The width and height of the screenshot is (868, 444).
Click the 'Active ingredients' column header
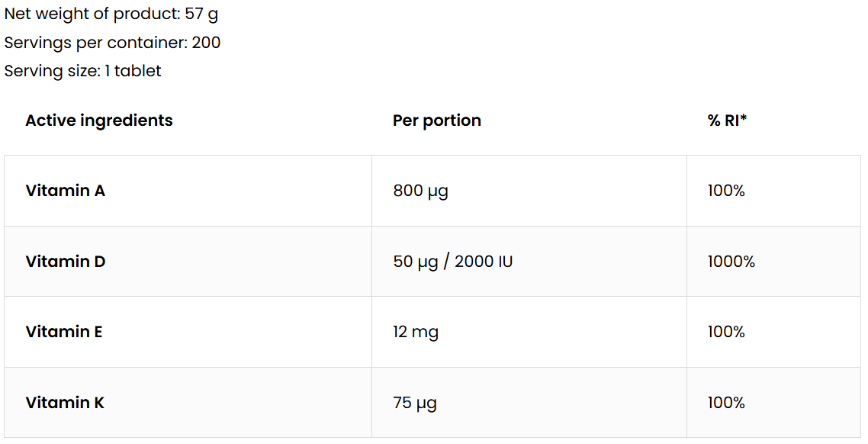coord(99,121)
